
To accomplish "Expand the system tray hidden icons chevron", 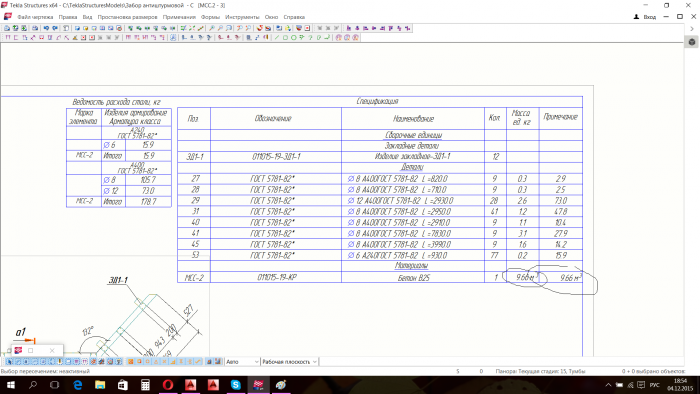I will (608, 385).
